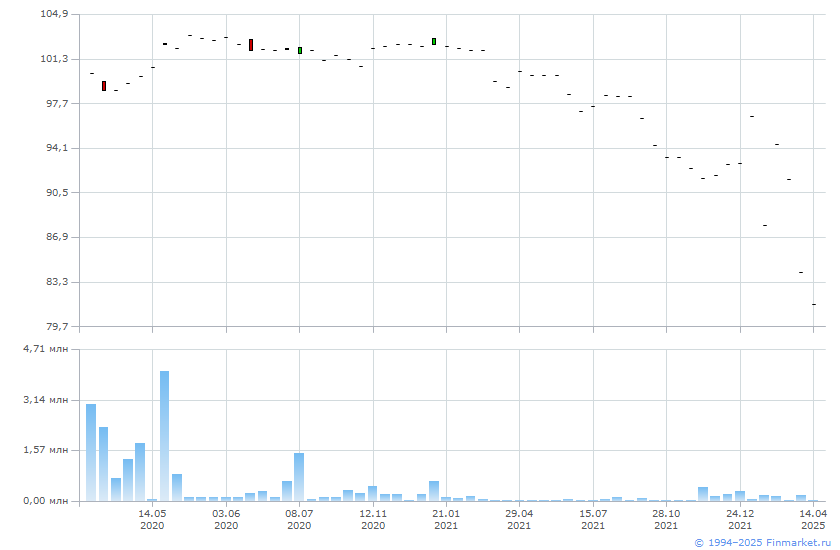Click the 1,57 млн volume label

[46, 450]
